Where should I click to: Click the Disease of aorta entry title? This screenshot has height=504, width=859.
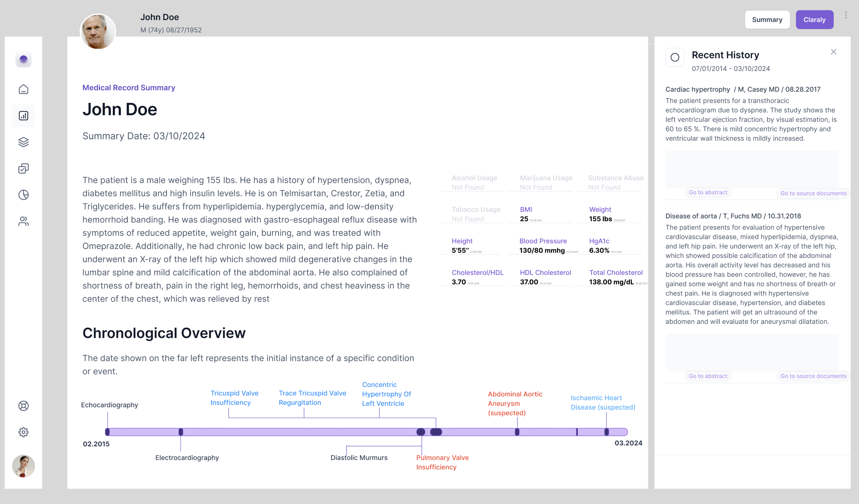point(733,216)
